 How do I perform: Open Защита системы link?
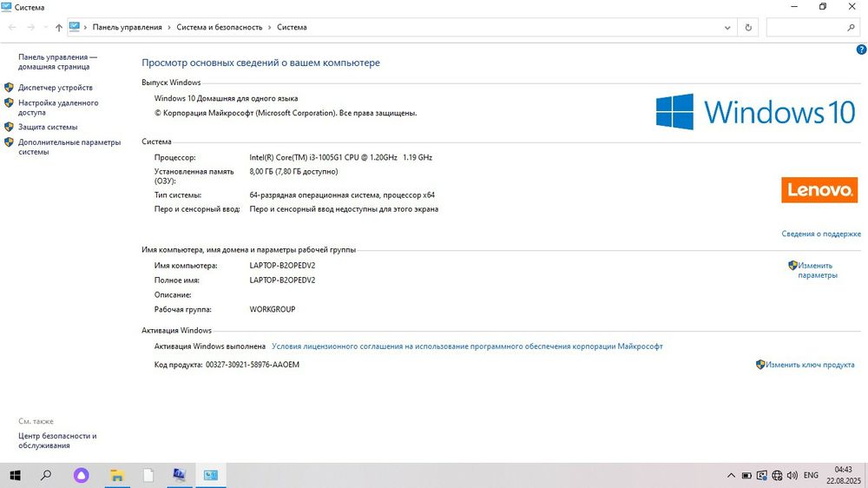click(x=48, y=127)
